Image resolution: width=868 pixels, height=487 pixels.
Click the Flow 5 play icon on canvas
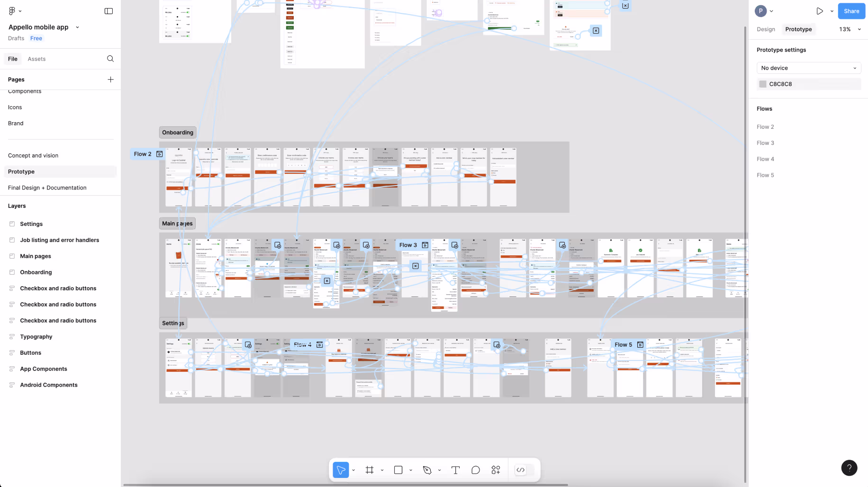(640, 344)
